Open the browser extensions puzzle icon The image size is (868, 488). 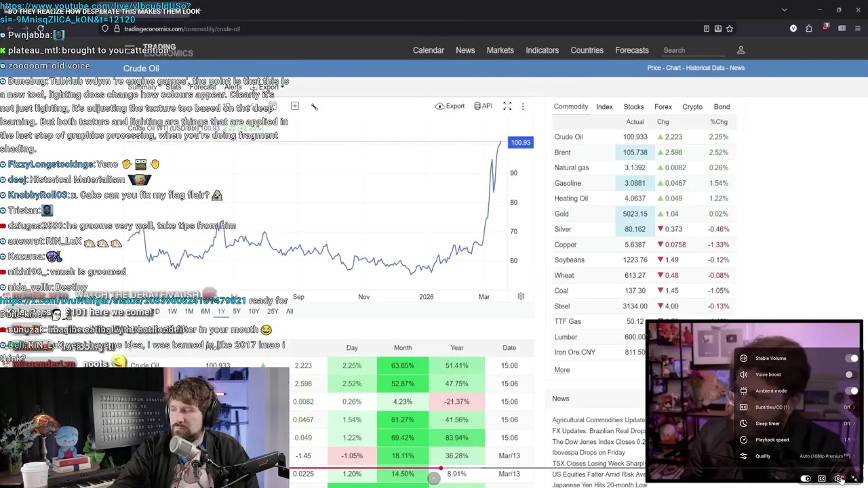(809, 28)
